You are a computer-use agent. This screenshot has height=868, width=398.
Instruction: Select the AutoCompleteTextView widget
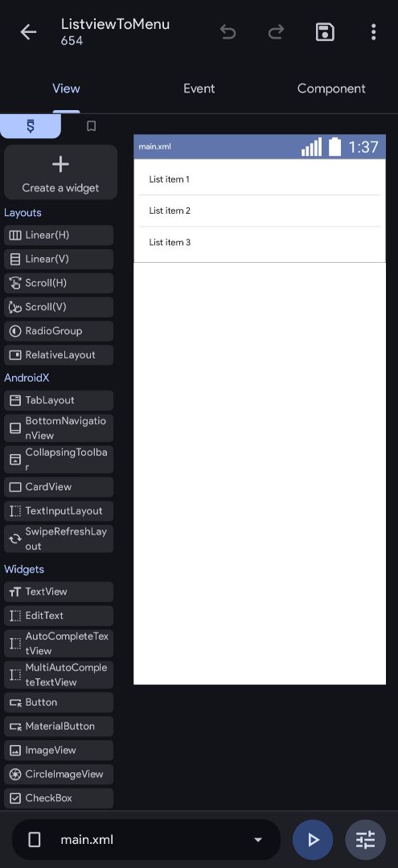[59, 643]
